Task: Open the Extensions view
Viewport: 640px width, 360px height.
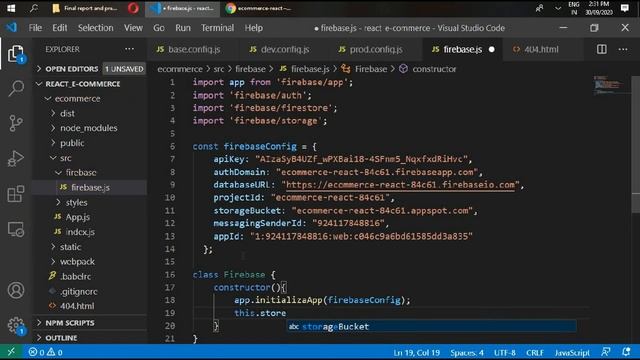Action: 16,194
